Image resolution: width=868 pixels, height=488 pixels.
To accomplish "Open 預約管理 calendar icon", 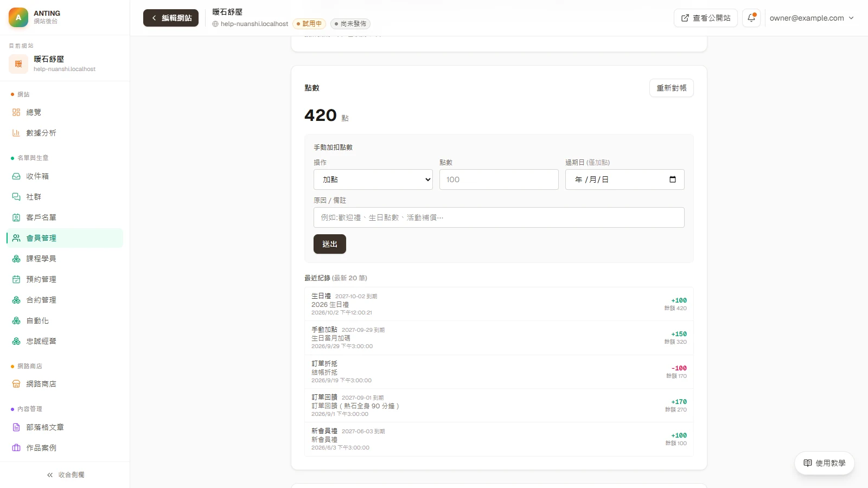I will (16, 279).
